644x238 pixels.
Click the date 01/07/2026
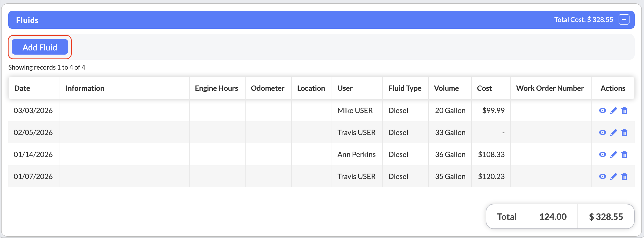click(33, 176)
